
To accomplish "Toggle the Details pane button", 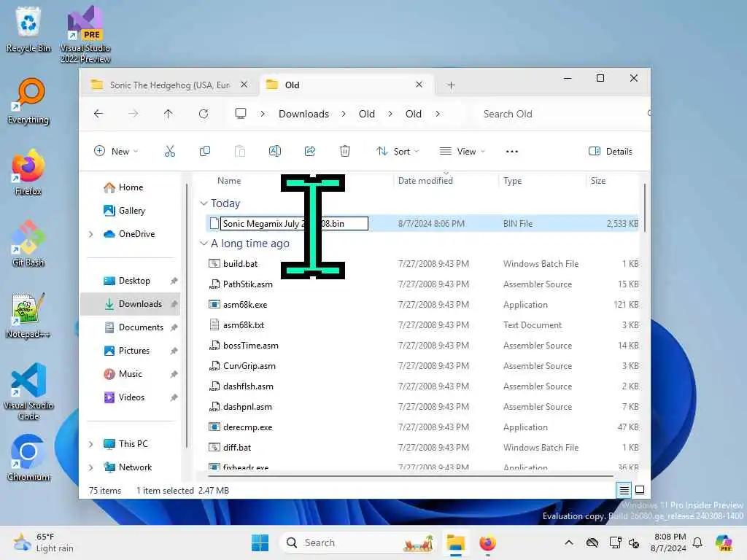I will [611, 152].
